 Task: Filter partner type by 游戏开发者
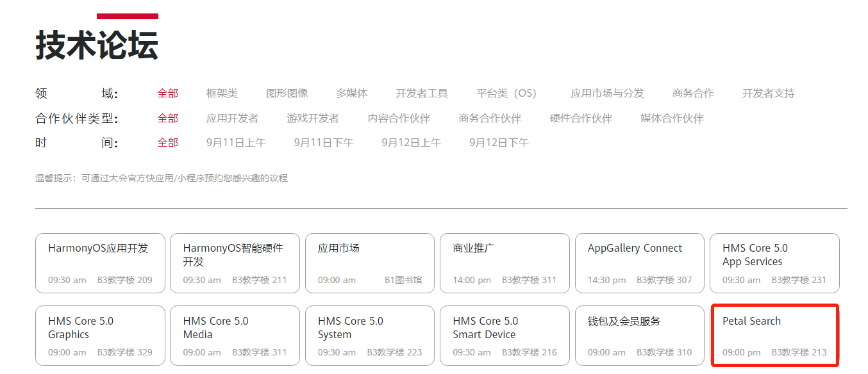click(x=313, y=118)
